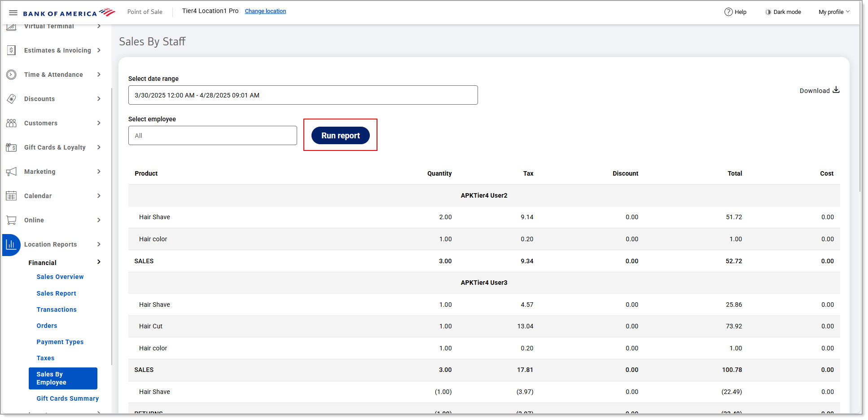This screenshot has width=868, height=420.
Task: Click the Estimates & Invoicing icon
Action: click(x=12, y=50)
